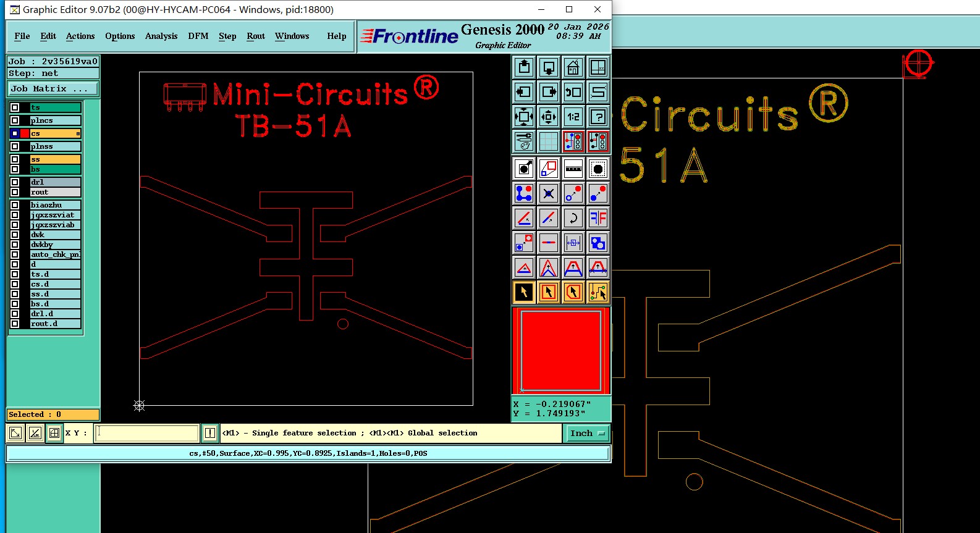Open the Windows menu

pos(292,36)
